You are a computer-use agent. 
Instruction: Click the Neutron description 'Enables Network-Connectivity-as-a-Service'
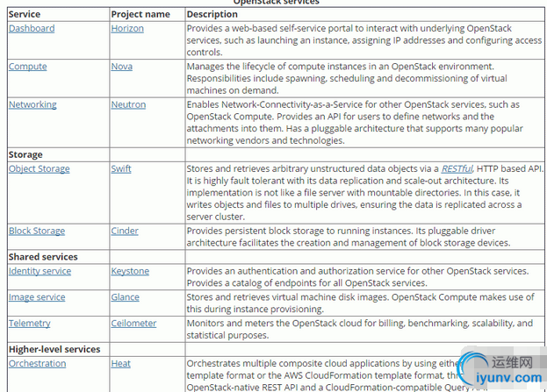click(355, 123)
